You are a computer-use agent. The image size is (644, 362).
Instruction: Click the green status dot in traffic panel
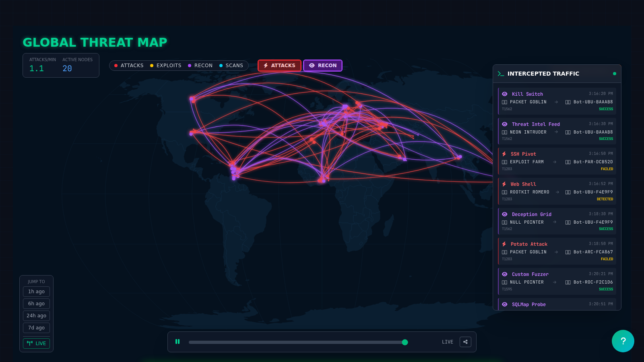pyautogui.click(x=615, y=73)
